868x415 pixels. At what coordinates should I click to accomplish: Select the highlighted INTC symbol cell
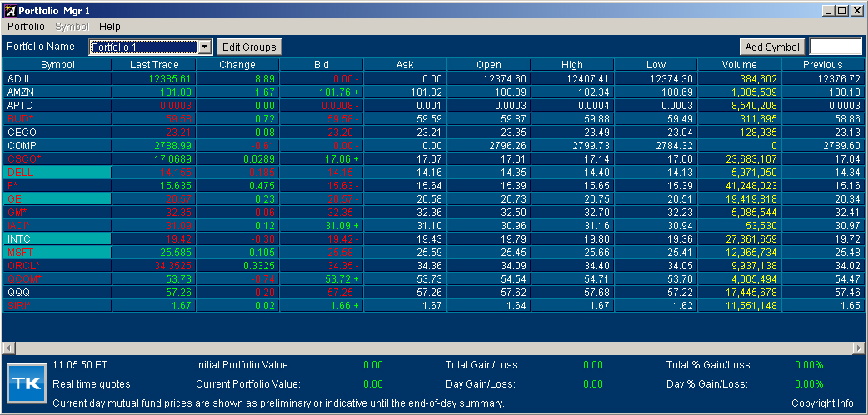pos(57,238)
